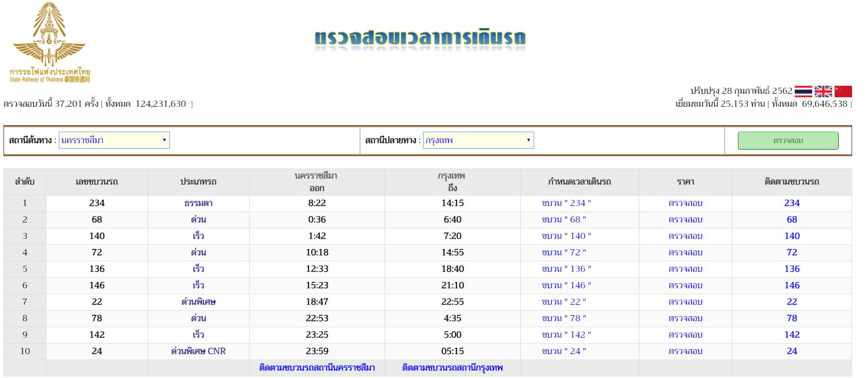Open the timetable link ขบวน "68"
The height and width of the screenshot is (378, 868).
pyautogui.click(x=564, y=219)
